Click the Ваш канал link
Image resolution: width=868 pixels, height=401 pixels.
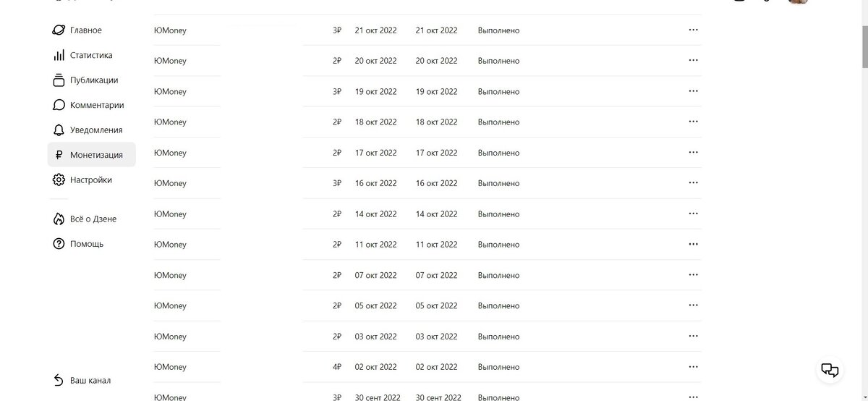click(x=90, y=380)
